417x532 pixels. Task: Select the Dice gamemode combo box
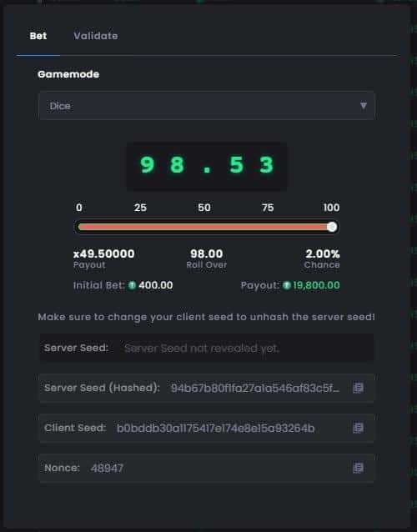(x=207, y=106)
